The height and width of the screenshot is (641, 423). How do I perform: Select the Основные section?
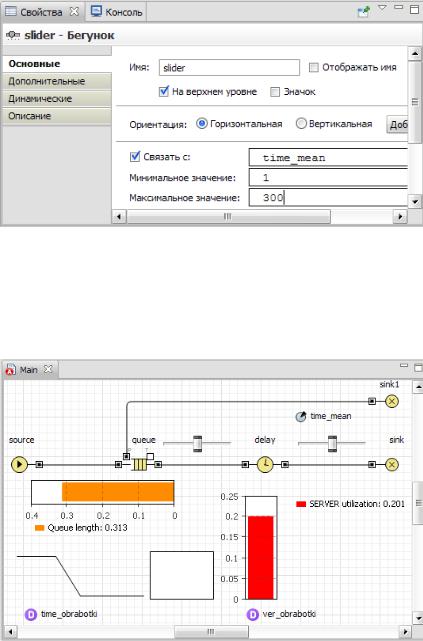(56, 64)
